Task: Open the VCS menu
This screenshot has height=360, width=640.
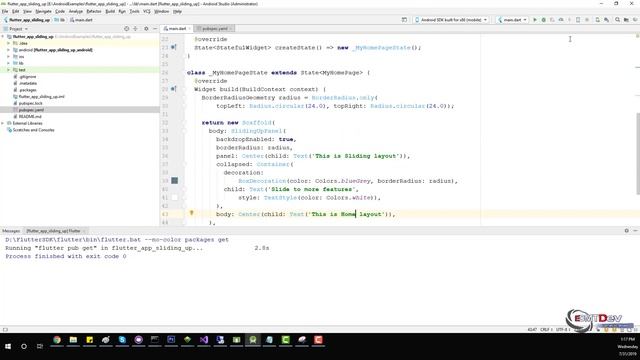Action: click(x=147, y=11)
